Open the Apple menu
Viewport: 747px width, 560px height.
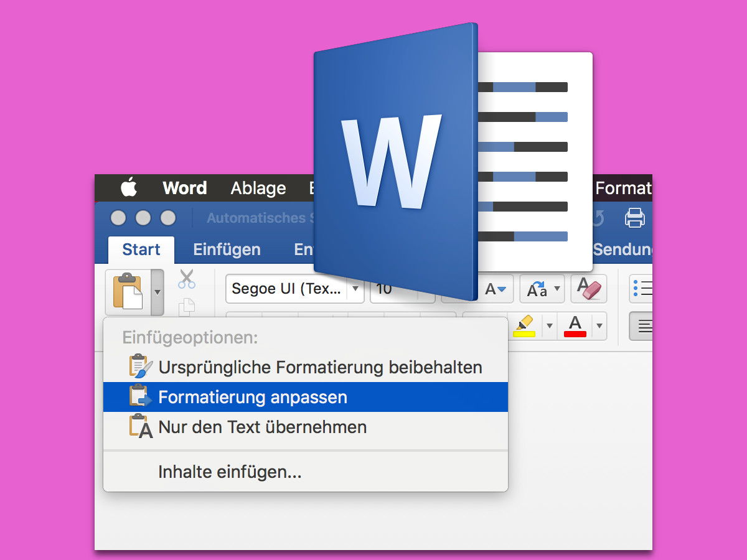pos(129,187)
